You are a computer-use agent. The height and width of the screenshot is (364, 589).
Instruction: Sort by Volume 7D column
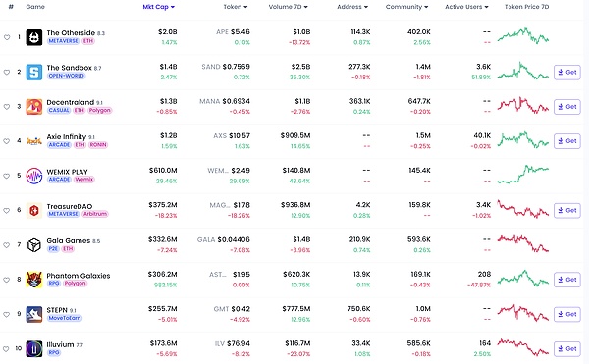[288, 7]
